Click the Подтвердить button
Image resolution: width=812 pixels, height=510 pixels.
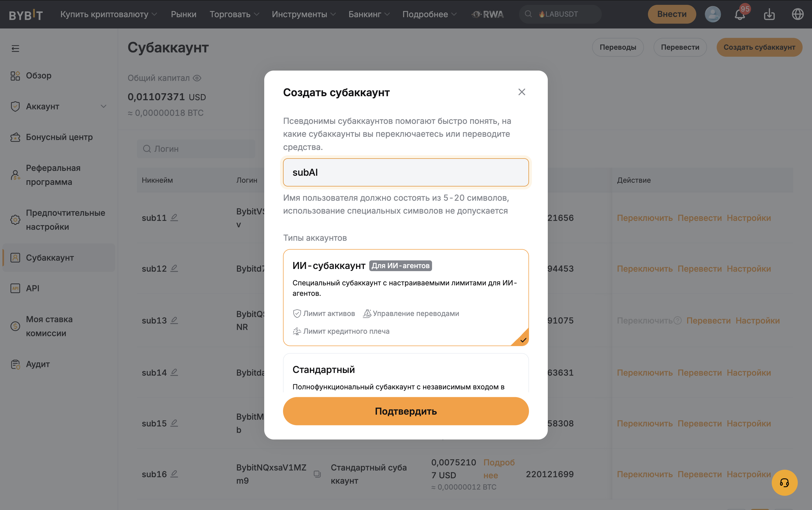click(x=405, y=411)
